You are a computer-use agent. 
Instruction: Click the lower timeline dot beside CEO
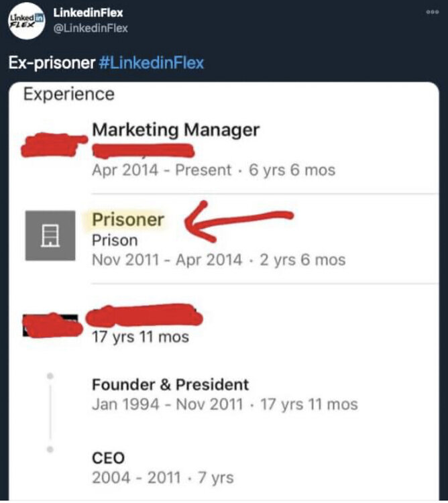(50, 448)
